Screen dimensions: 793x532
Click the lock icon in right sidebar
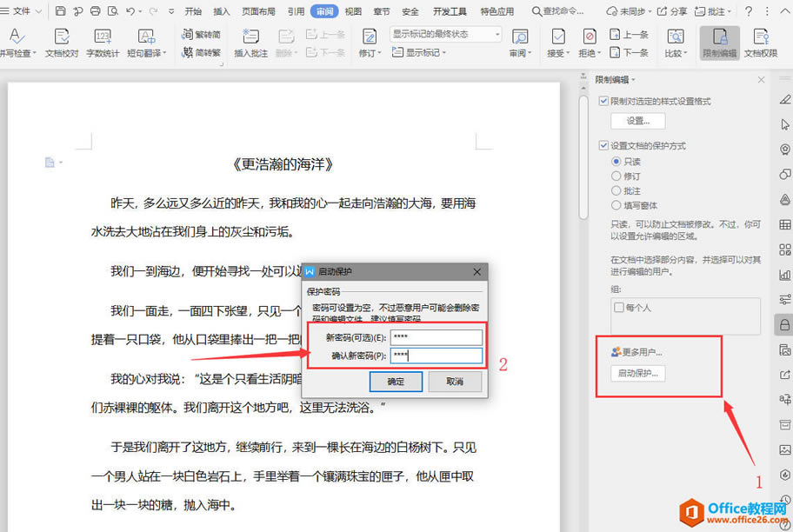click(784, 324)
